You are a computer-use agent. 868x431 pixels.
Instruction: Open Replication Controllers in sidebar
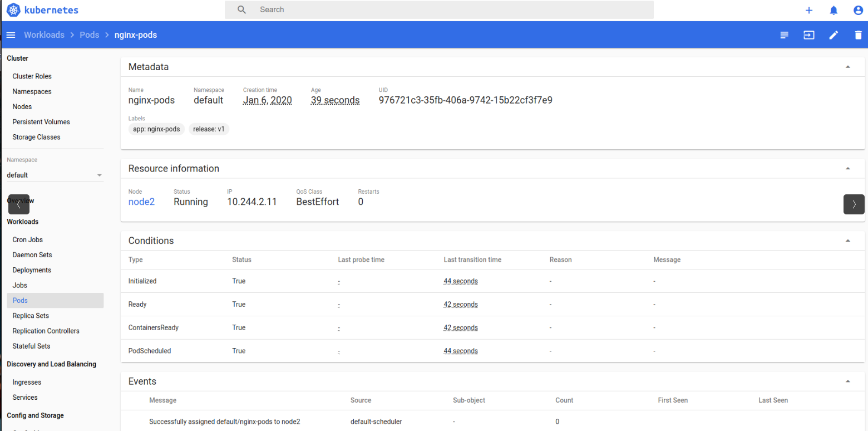46,331
